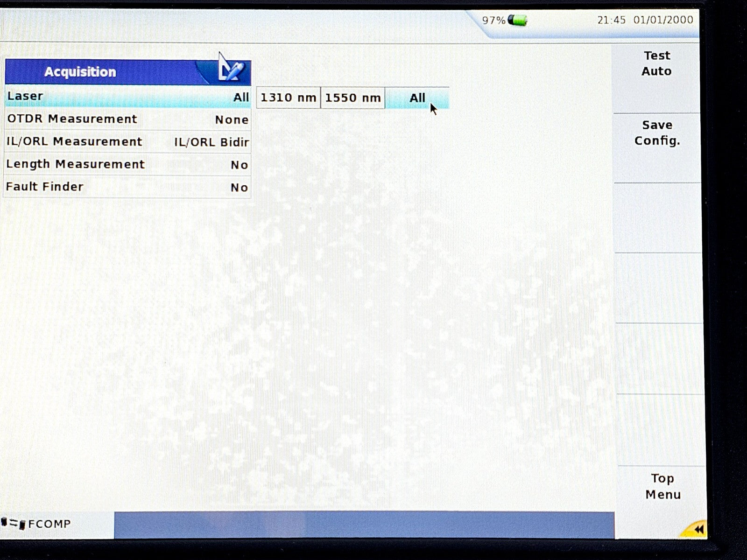747x560 pixels.
Task: Click the 97% battery percentage text
Action: pyautogui.click(x=493, y=21)
